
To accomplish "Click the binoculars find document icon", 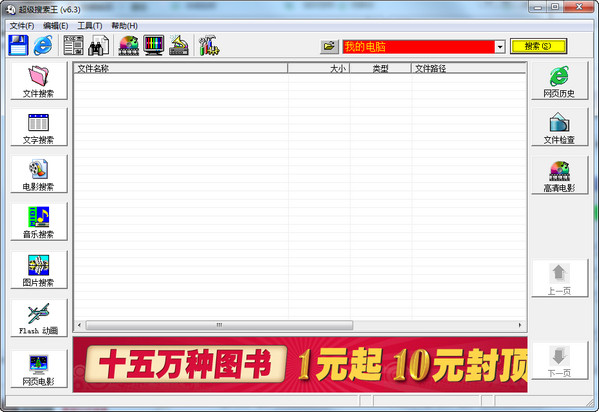I will [98, 45].
